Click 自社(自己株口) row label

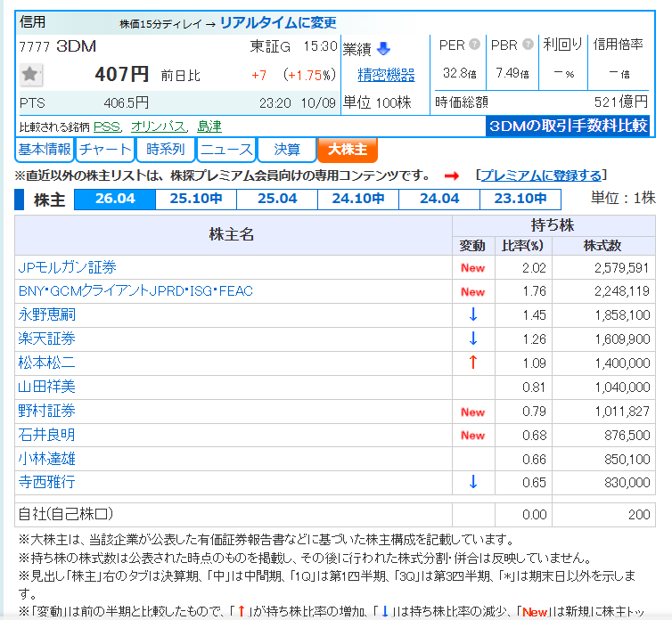(x=66, y=514)
